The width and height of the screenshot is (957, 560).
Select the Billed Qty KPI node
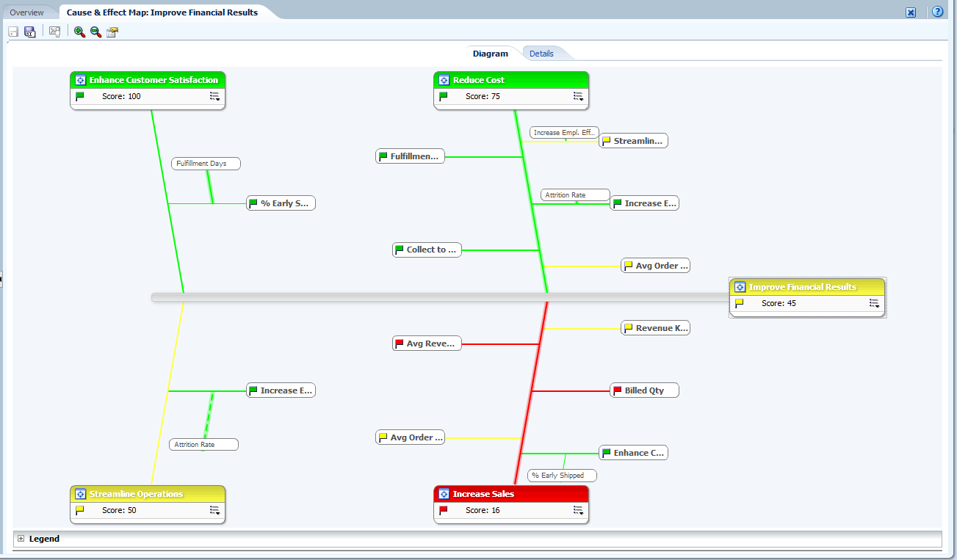[644, 390]
